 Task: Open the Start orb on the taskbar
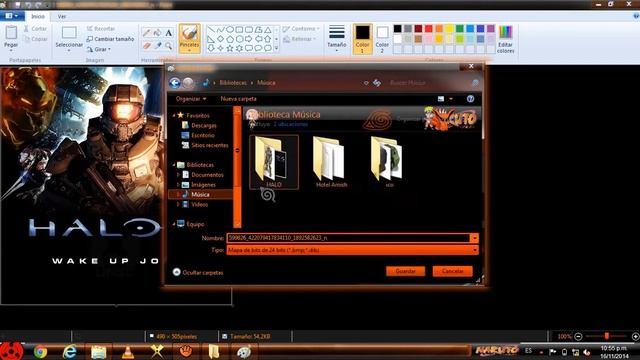pyautogui.click(x=11, y=351)
